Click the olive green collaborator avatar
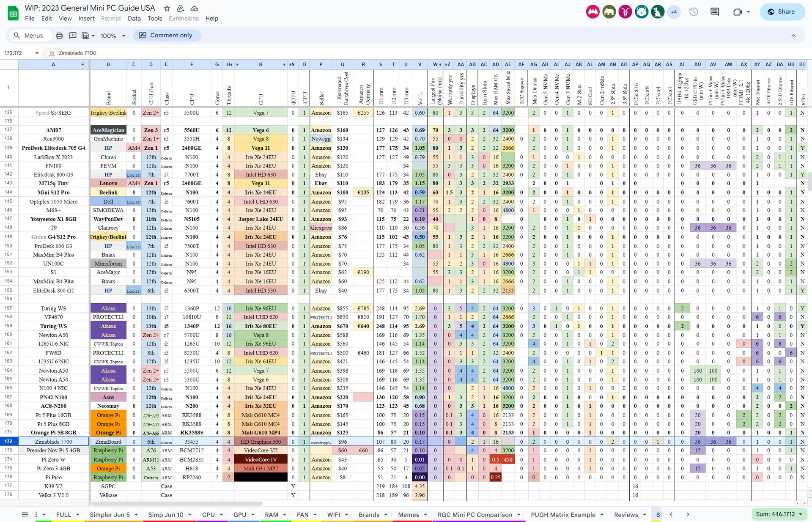Image resolution: width=812 pixels, height=522 pixels. tap(609, 12)
